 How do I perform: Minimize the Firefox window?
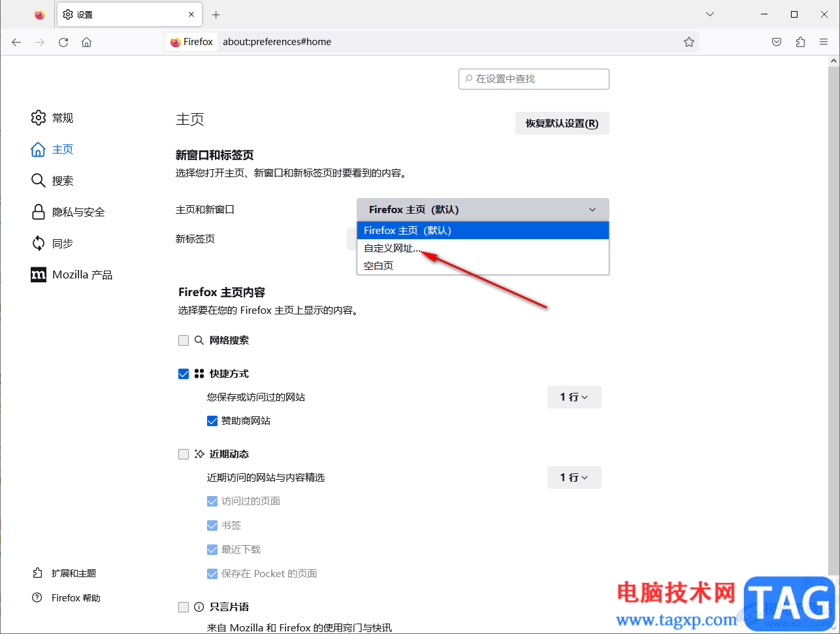(x=764, y=14)
